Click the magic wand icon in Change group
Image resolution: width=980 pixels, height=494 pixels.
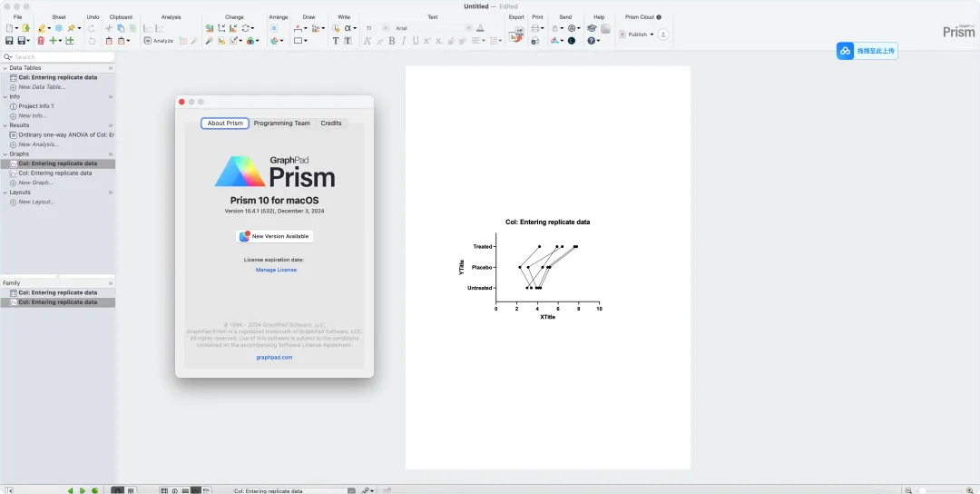coord(210,41)
